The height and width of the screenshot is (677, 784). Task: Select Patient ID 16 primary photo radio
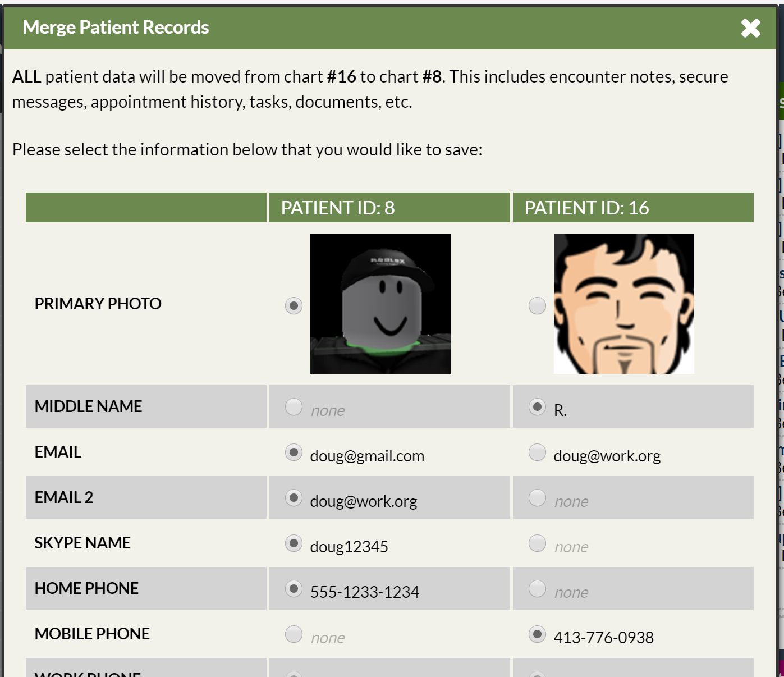537,305
